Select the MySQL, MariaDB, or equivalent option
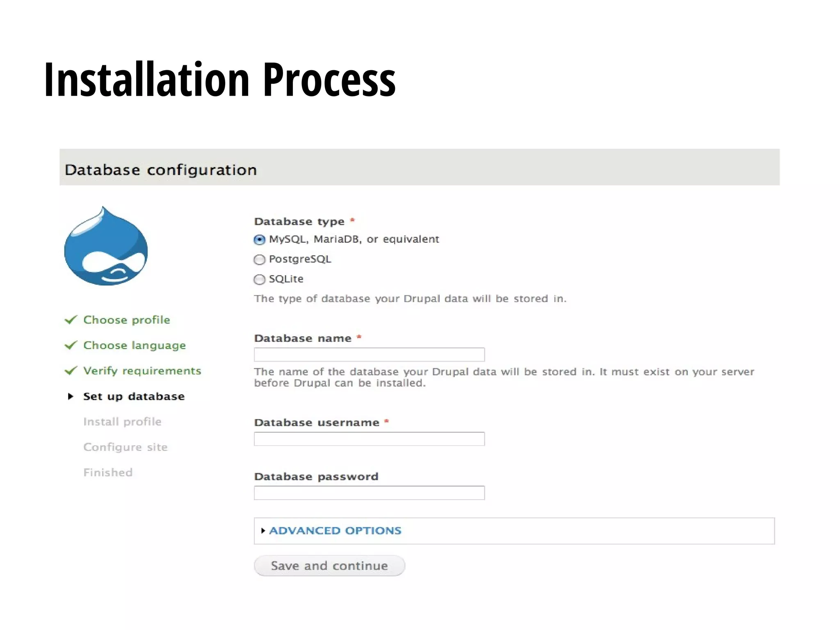Screen dimensions: 840x630 [259, 240]
